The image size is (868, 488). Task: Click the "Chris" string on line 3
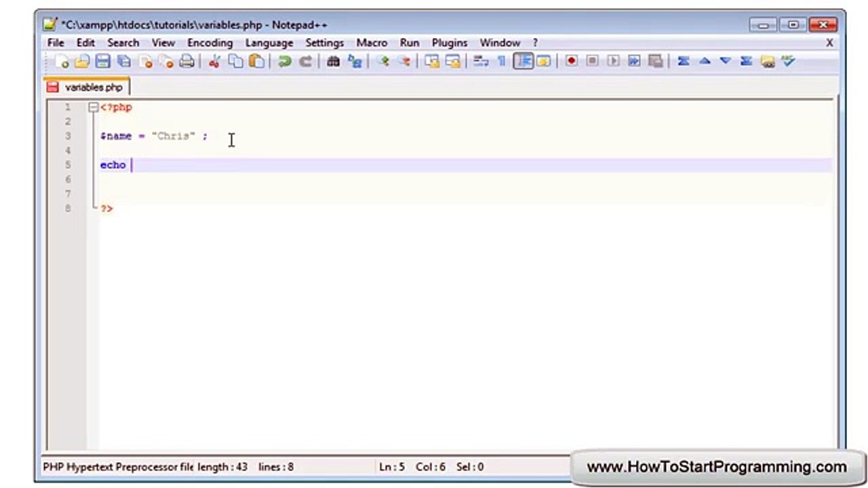pyautogui.click(x=174, y=136)
